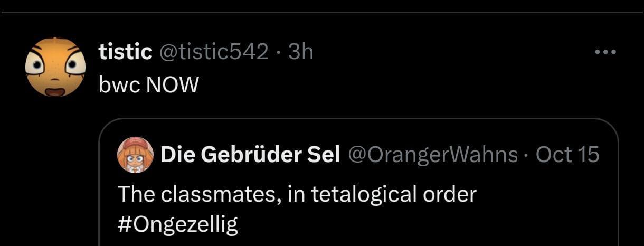Image resolution: width=644 pixels, height=246 pixels.
Task: Click blank area right of "bwc NOW"
Action: click(x=370, y=84)
